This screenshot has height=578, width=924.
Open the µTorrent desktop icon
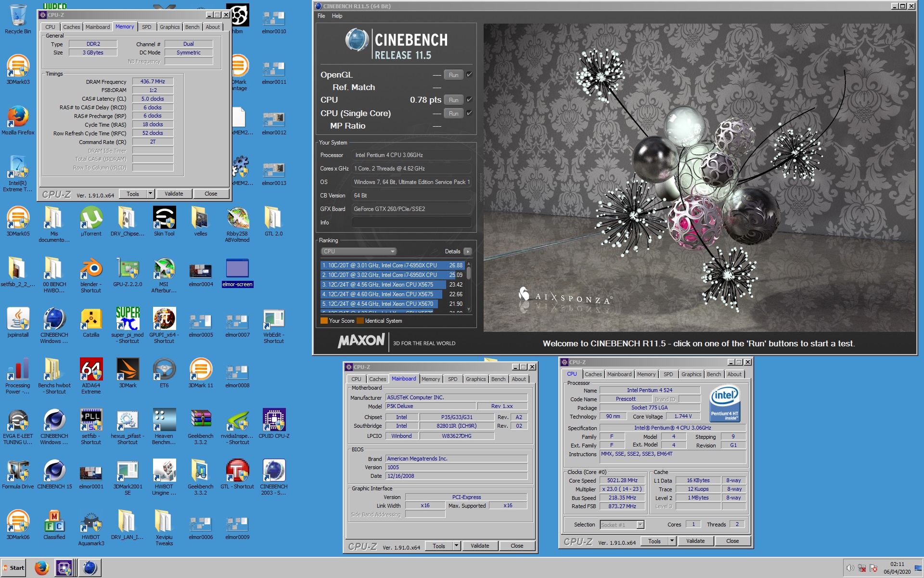[91, 222]
